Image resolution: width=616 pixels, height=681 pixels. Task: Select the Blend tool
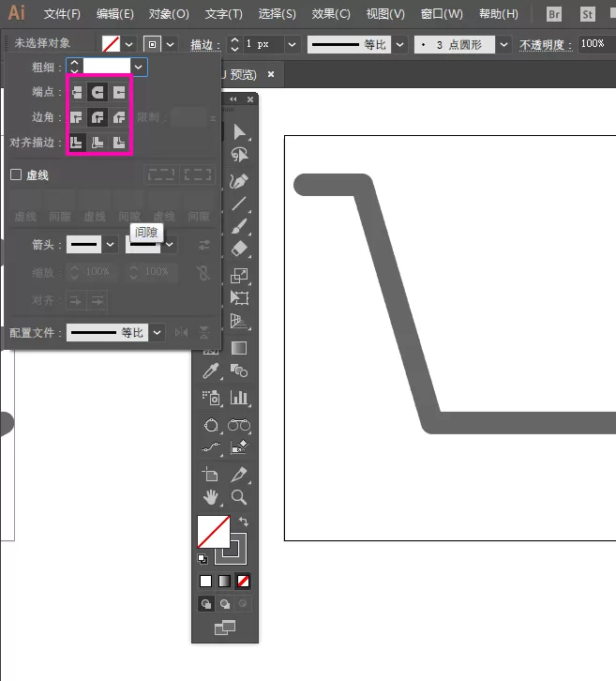pyautogui.click(x=239, y=371)
